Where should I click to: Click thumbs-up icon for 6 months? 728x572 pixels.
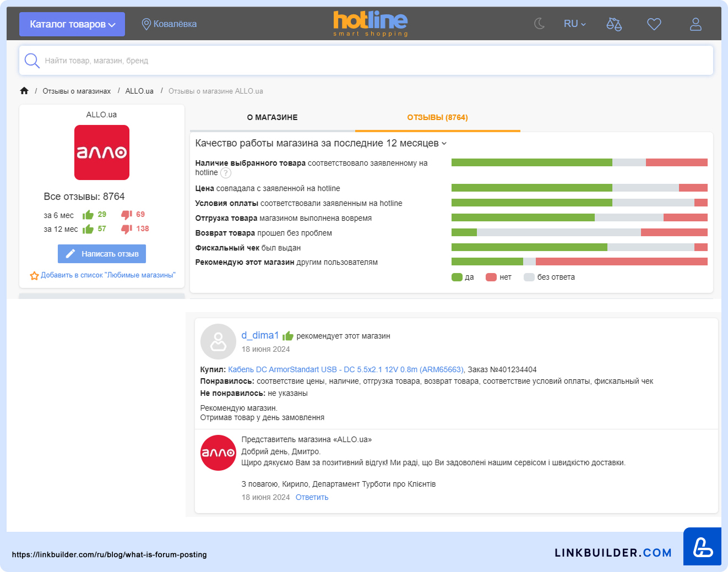coord(88,215)
